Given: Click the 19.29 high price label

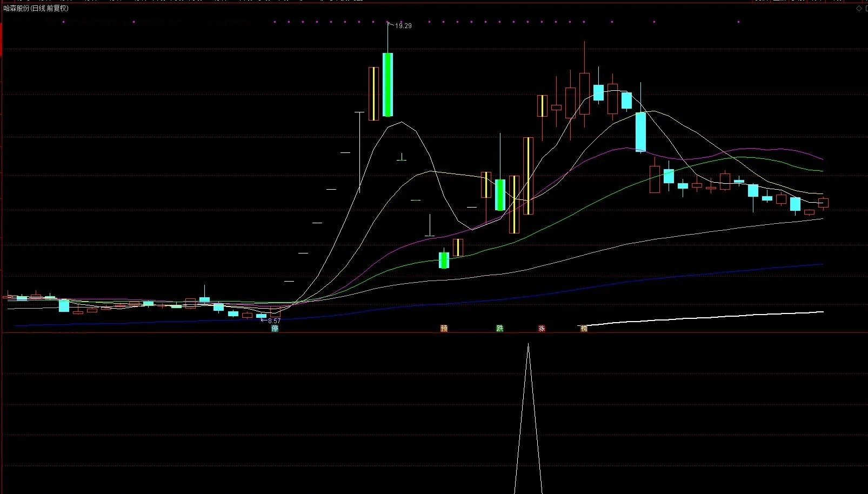Looking at the screenshot, I should 403,26.
